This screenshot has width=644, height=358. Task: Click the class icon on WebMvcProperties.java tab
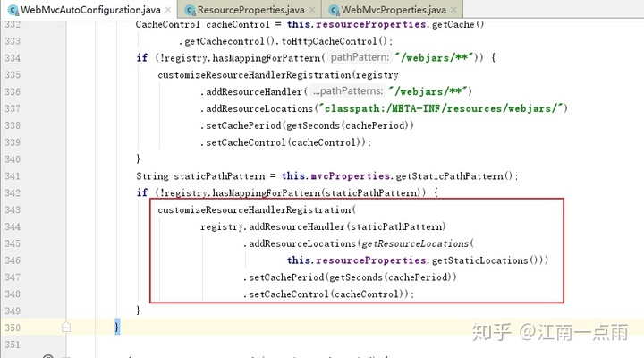(x=335, y=10)
